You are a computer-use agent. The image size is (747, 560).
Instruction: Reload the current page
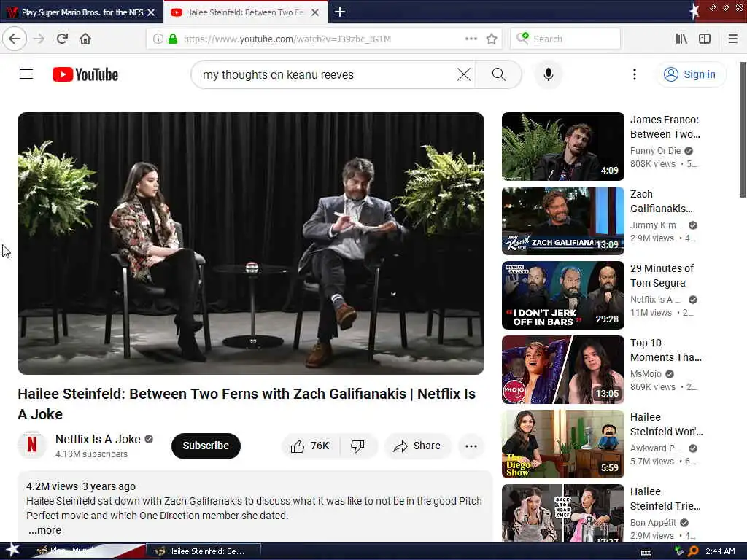(x=62, y=39)
